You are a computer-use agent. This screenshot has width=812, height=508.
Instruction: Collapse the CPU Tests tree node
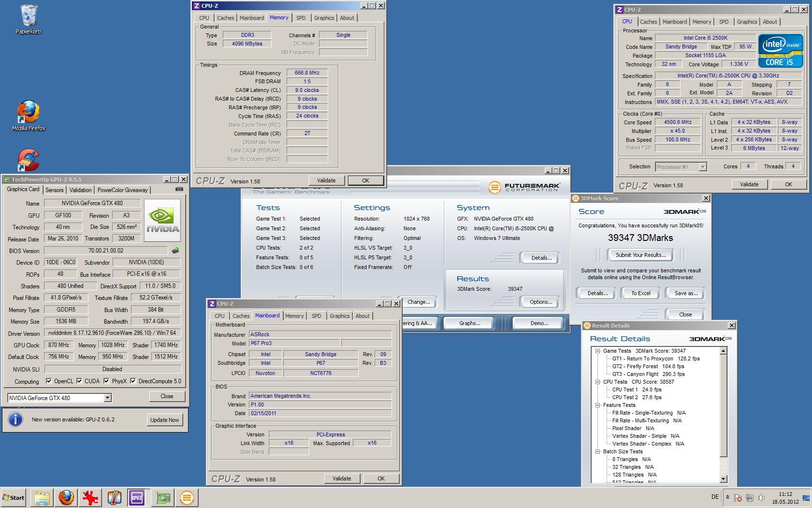(x=597, y=382)
